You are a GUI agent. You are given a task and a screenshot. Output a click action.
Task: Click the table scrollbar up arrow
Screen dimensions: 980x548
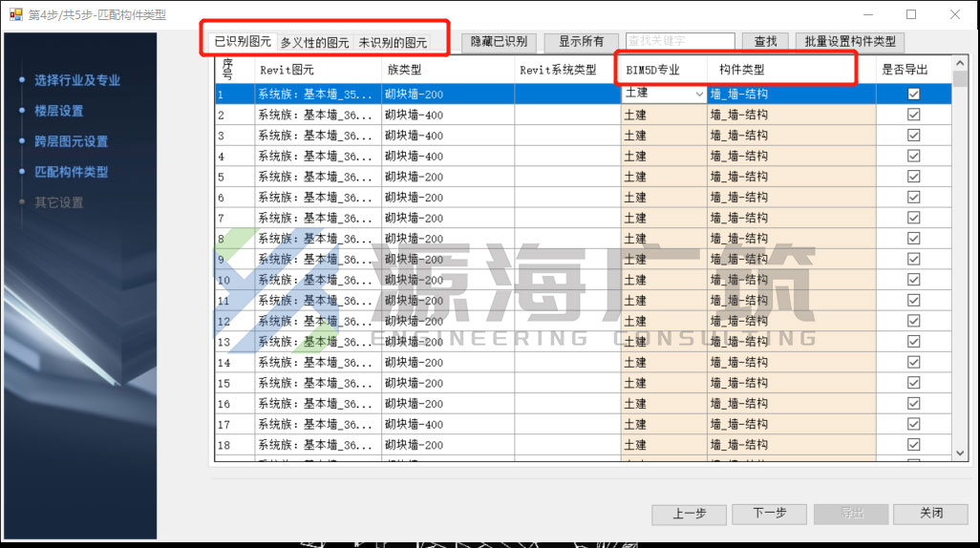pyautogui.click(x=960, y=64)
